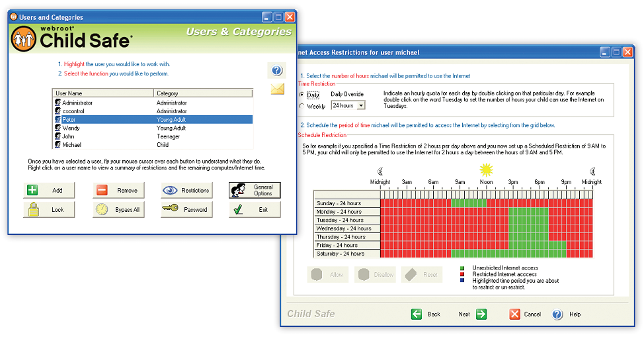Close the Users and Categories window

[290, 17]
